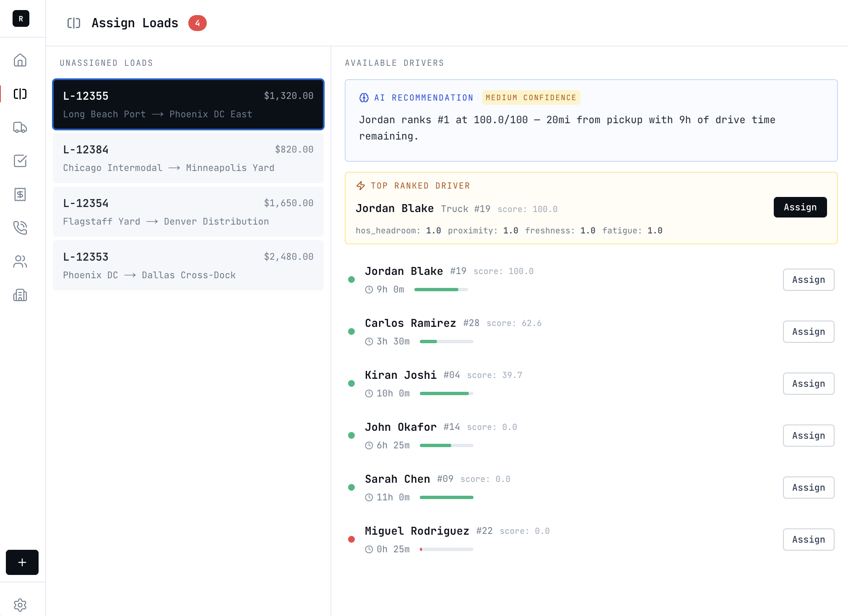Open the building facilities sidebar icon

tap(20, 295)
